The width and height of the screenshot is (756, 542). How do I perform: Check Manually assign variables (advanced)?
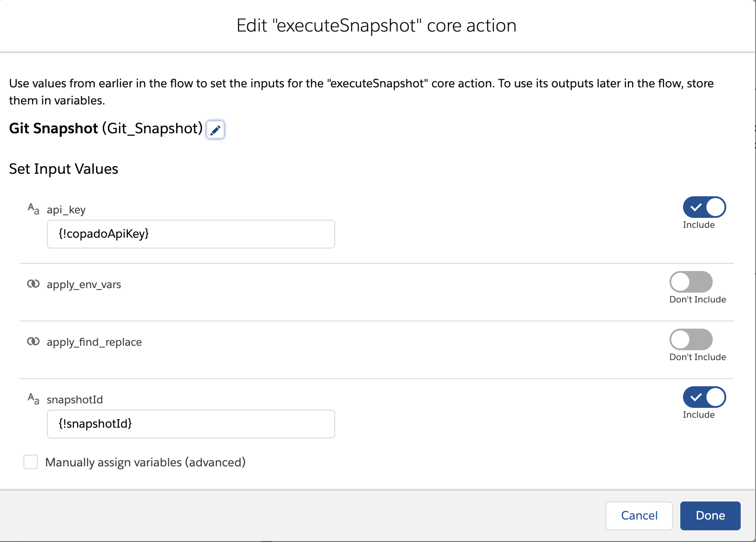31,462
